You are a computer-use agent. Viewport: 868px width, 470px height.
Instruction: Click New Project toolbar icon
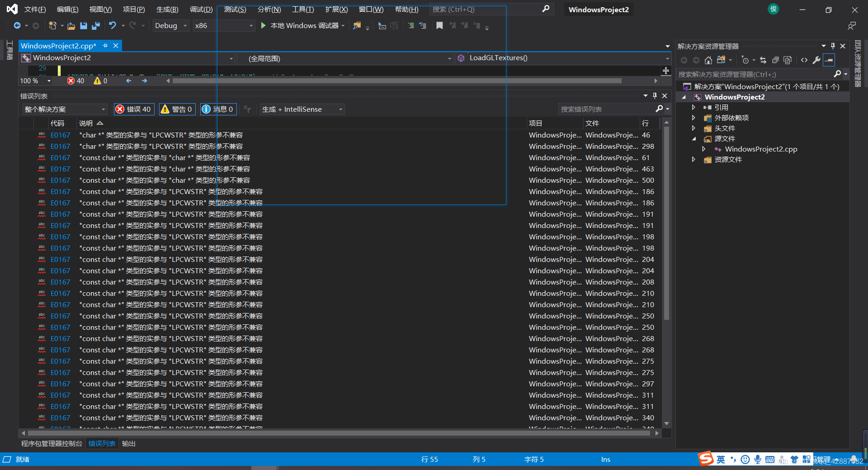52,26
